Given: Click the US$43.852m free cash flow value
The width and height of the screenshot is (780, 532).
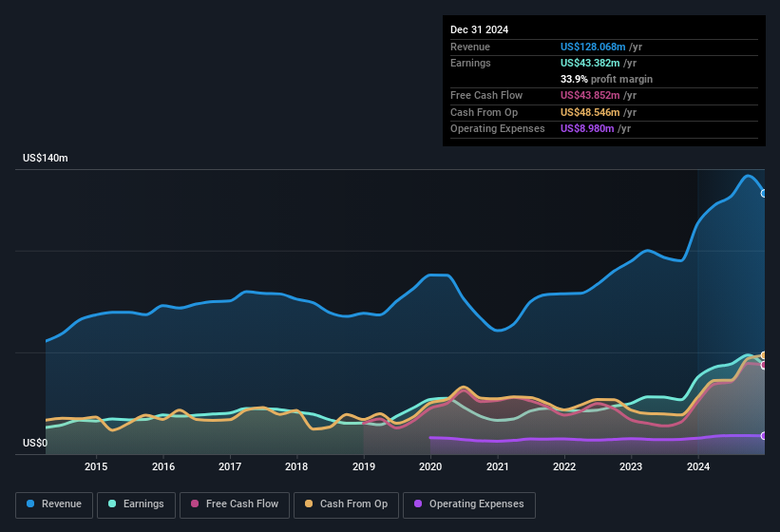Looking at the screenshot, I should click(x=590, y=95).
